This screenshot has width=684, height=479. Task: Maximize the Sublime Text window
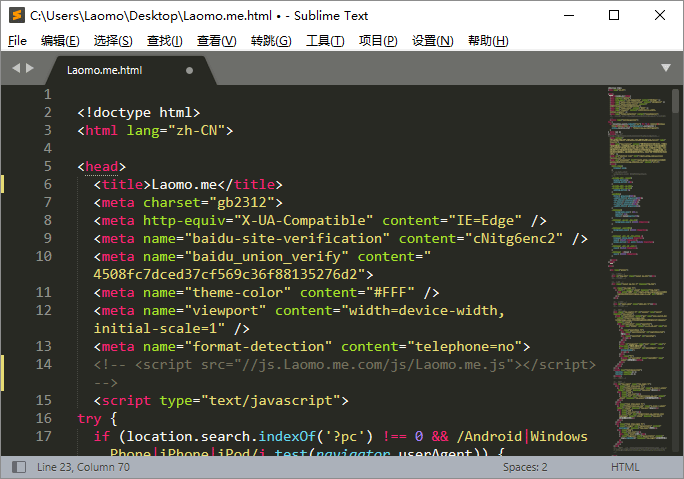point(614,15)
